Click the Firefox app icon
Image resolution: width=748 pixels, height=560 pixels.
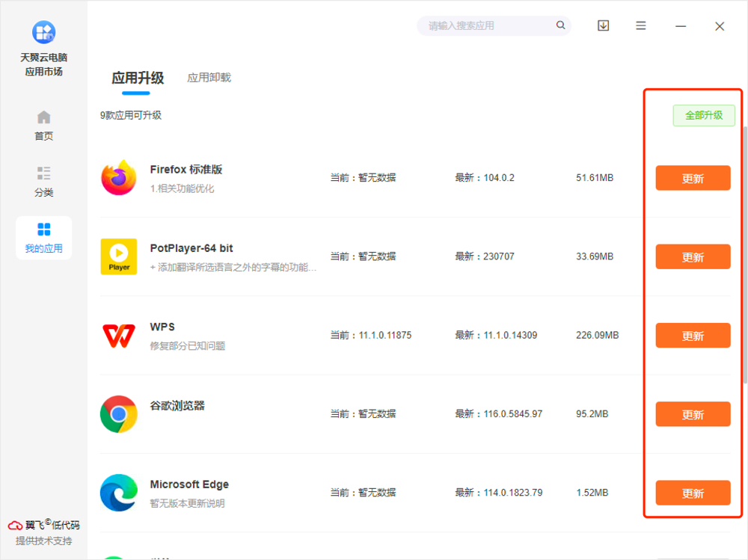coord(119,177)
